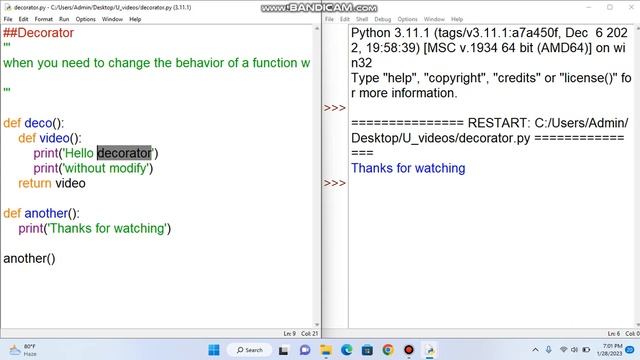
Task: Click the editor status bar 'Ln: 9' indicator
Action: (x=289, y=333)
